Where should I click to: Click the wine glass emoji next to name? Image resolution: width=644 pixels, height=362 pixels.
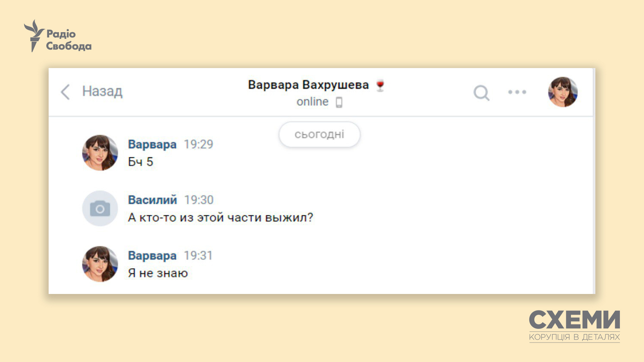tap(380, 85)
